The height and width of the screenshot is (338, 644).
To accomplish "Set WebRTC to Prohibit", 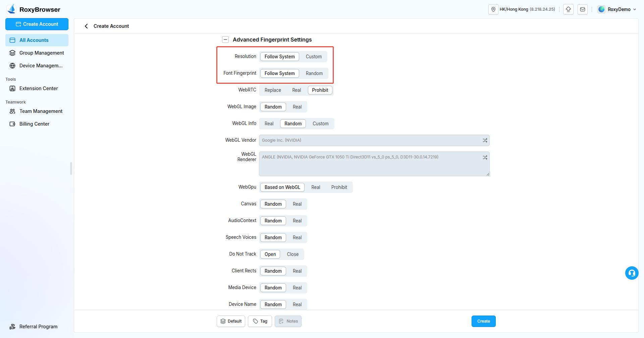I will click(320, 90).
